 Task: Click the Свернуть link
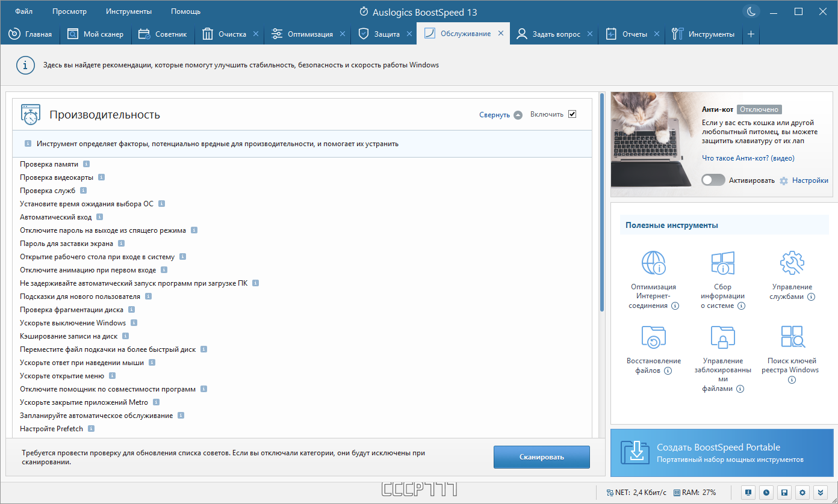pos(495,115)
